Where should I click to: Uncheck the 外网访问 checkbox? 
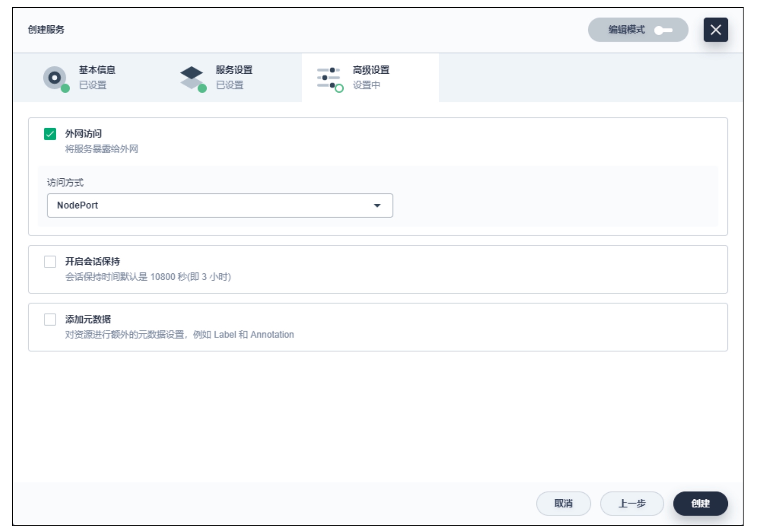click(50, 134)
